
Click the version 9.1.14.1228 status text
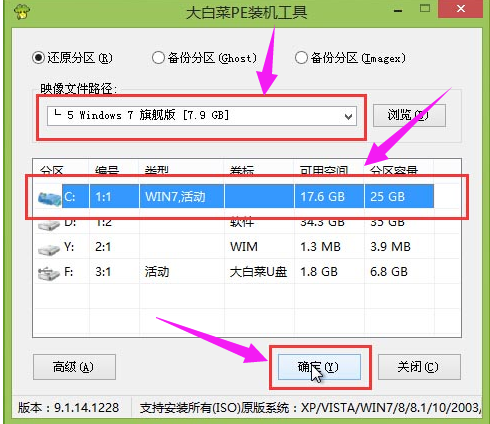[x=68, y=407]
